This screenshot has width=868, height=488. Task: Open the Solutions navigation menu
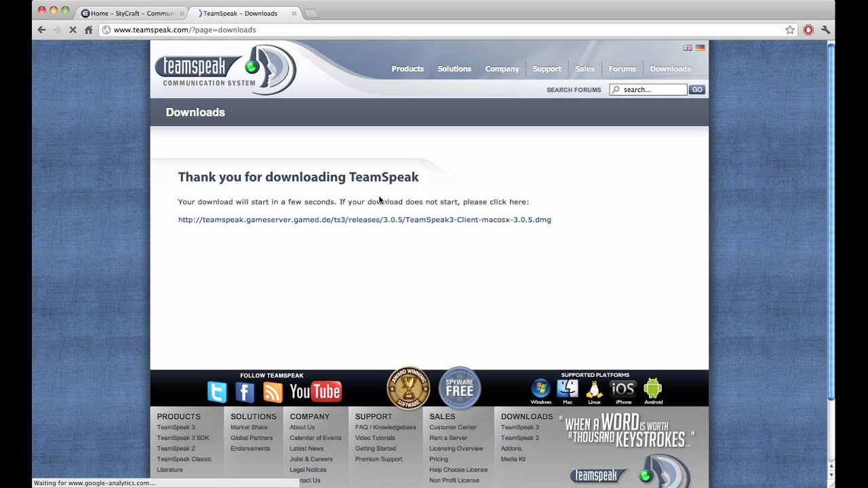coord(454,69)
